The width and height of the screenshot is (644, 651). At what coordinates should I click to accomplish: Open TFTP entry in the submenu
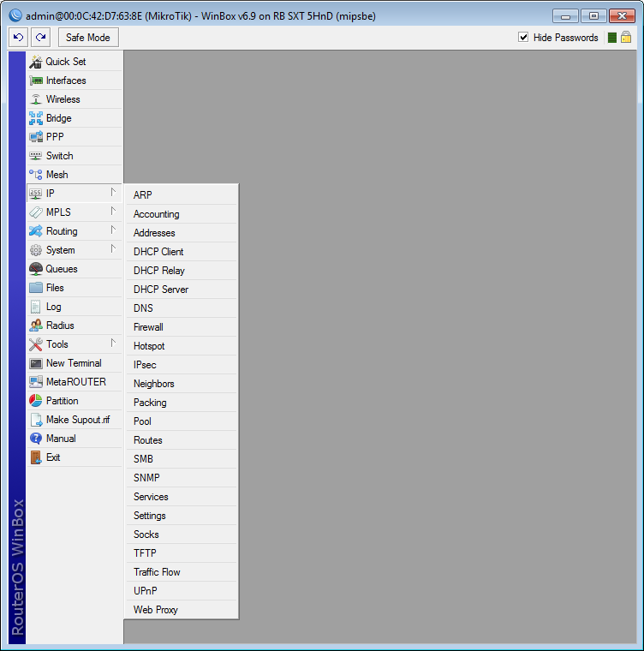182,553
